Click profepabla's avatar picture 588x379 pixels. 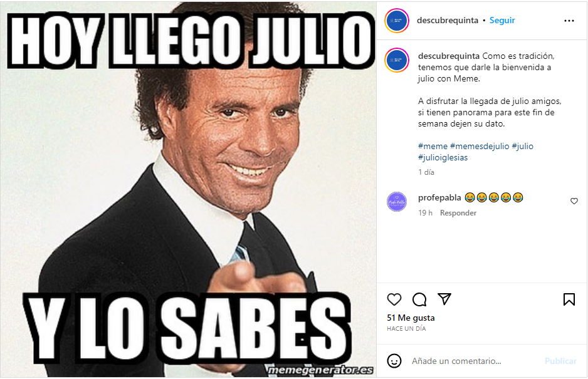[397, 202]
